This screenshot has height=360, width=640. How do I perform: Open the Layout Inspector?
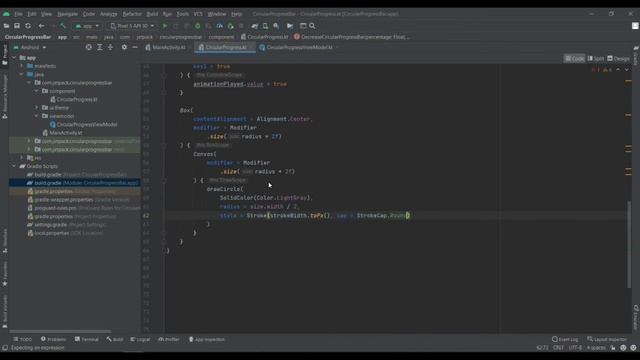pos(607,339)
